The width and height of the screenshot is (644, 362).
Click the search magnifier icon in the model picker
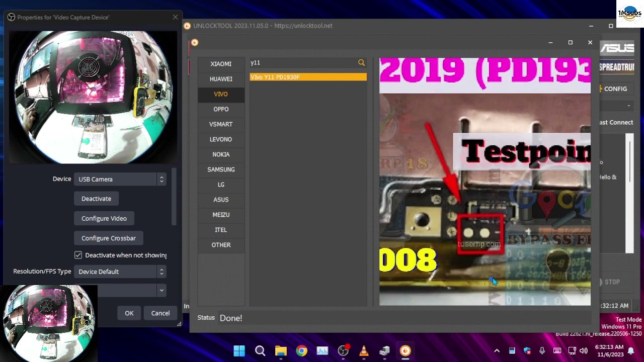[361, 63]
